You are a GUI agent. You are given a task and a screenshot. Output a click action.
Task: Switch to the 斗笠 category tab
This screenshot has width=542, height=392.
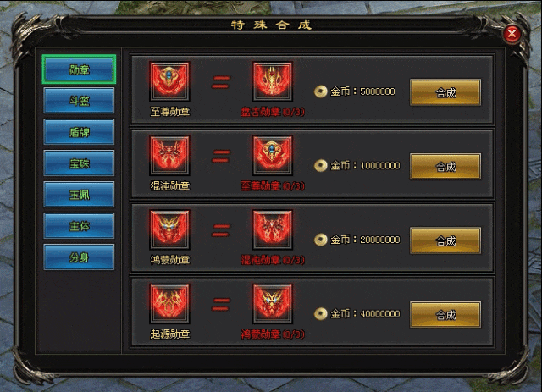pos(79,101)
